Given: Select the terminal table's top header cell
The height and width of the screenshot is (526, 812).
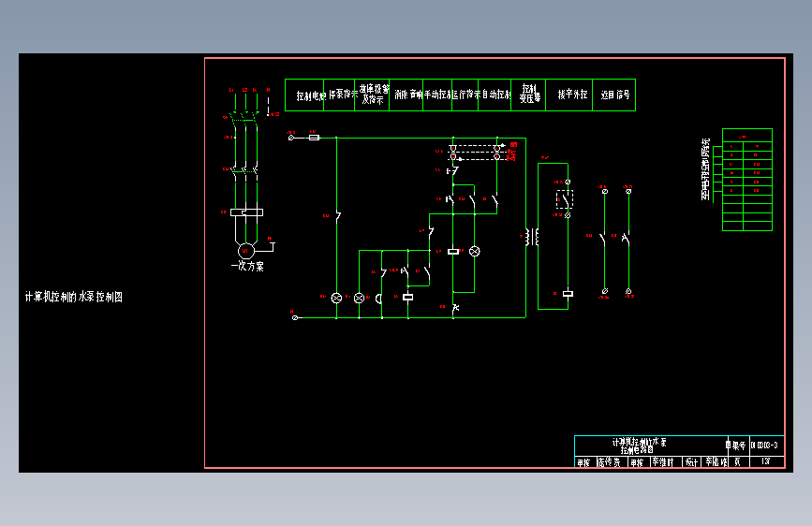Looking at the screenshot, I should click(x=747, y=136).
